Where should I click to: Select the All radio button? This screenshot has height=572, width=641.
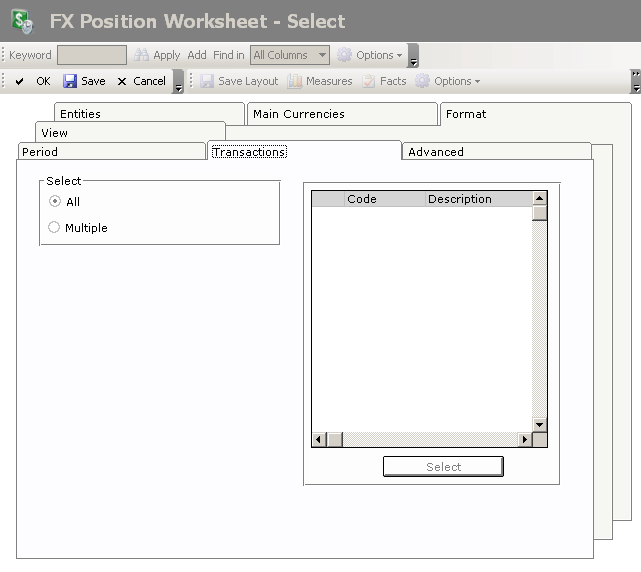coord(55,202)
